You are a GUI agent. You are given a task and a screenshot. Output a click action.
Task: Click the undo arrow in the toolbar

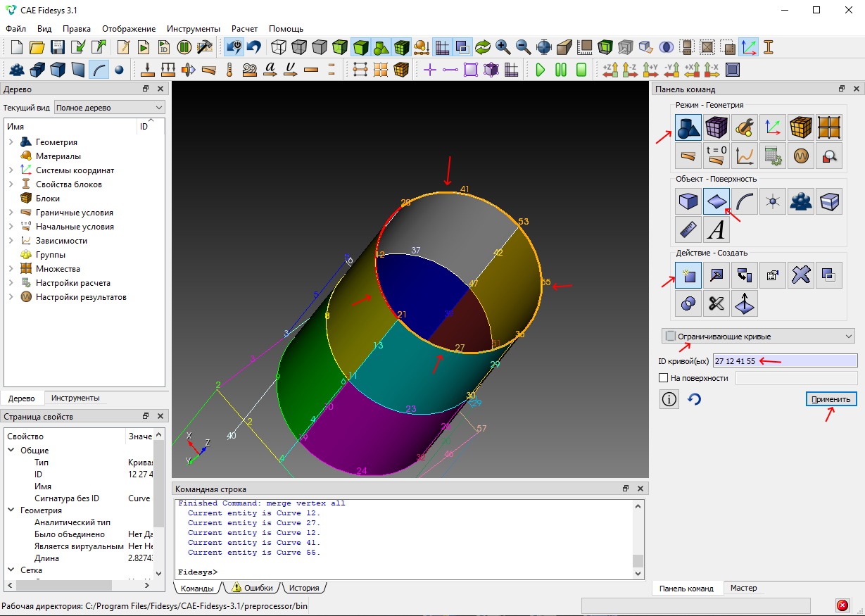[x=253, y=47]
